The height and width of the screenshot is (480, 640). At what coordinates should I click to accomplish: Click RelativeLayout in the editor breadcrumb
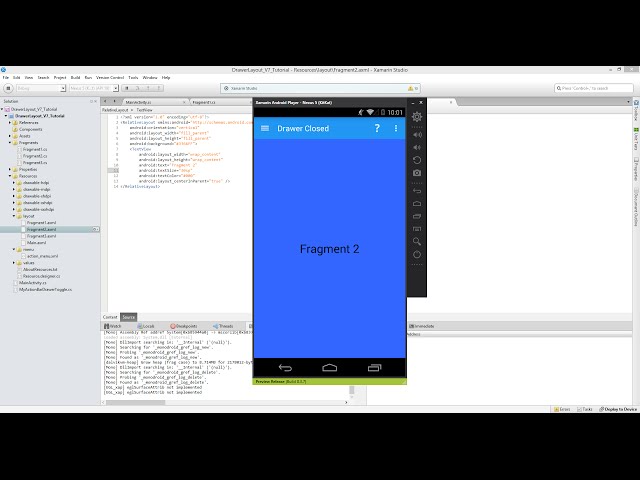click(115, 110)
